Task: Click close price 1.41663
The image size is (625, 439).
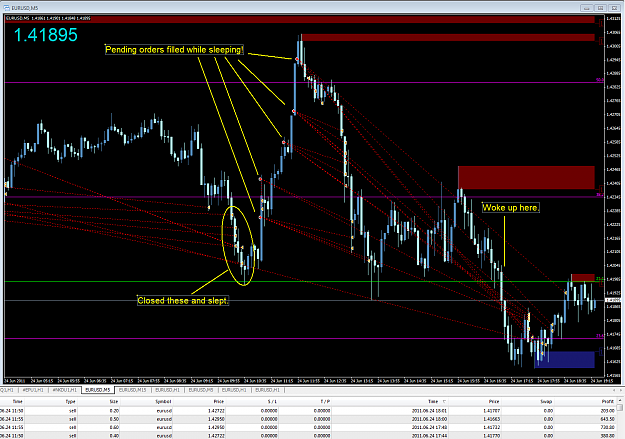Action: 492,419
